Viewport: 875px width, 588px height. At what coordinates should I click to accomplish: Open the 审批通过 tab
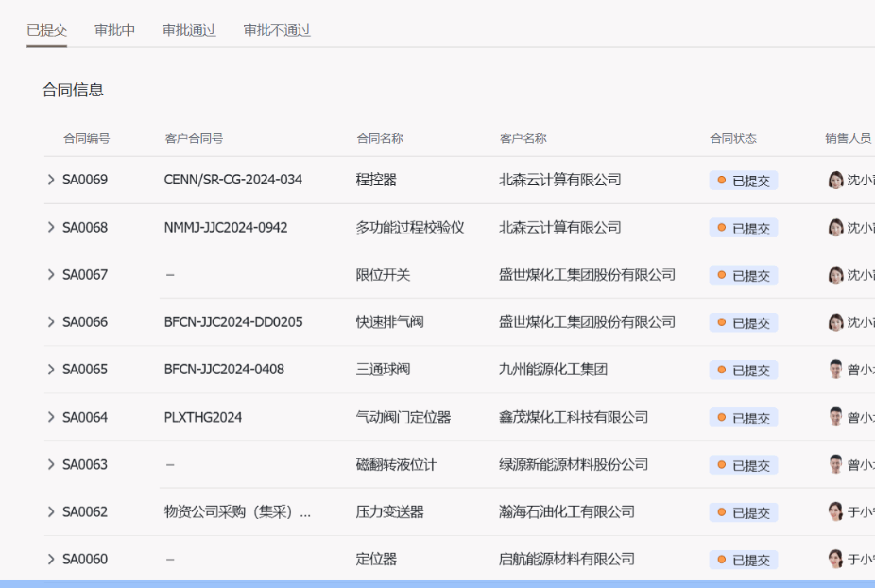pos(189,31)
